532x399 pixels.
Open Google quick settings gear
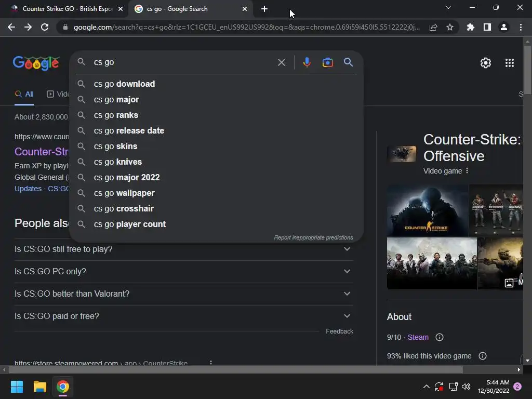click(x=486, y=63)
